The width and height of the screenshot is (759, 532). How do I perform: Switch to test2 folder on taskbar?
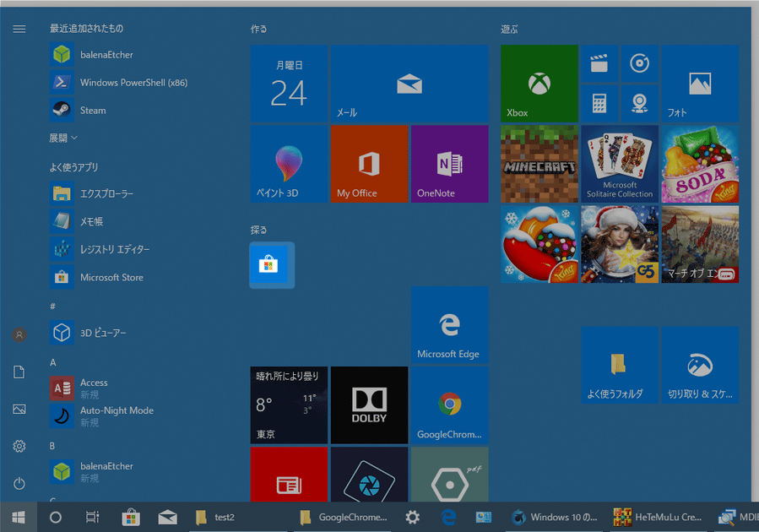pyautogui.click(x=238, y=517)
